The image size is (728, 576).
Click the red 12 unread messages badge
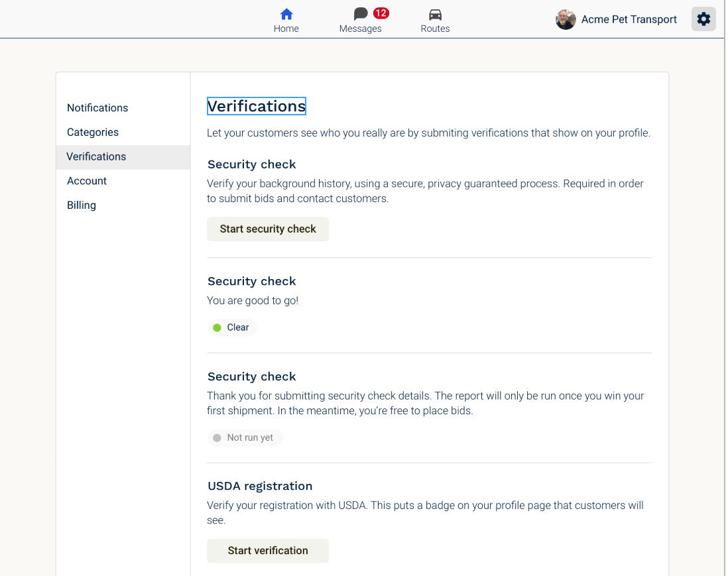pyautogui.click(x=381, y=13)
